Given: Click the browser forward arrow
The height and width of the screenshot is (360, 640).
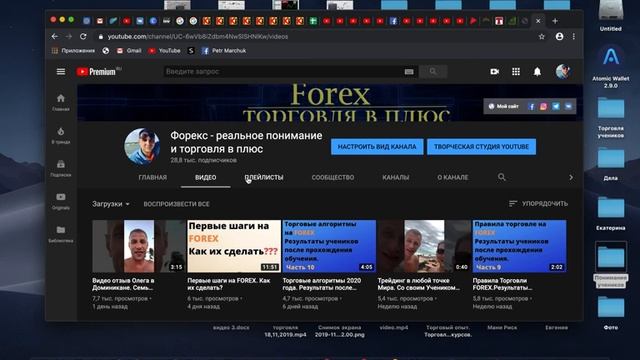Looking at the screenshot, I should [69, 36].
